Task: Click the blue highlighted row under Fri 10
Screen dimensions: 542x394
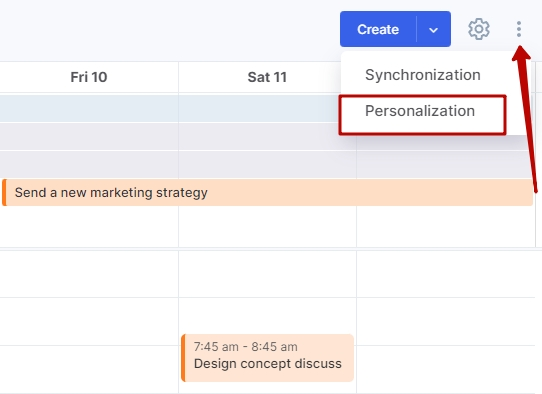Action: coord(89,108)
